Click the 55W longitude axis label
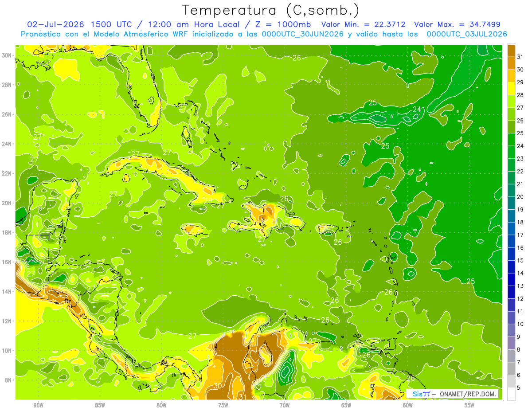This screenshot has width=532, height=411. [x=469, y=405]
